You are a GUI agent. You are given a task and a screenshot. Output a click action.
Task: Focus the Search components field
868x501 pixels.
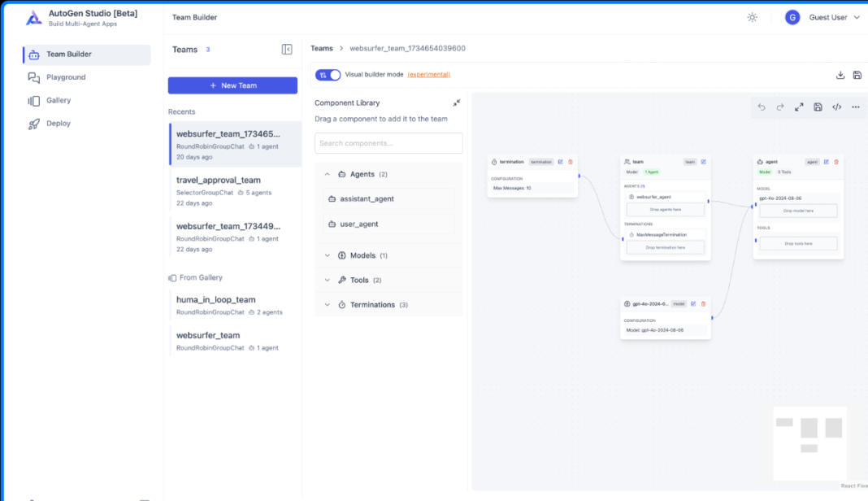point(388,143)
